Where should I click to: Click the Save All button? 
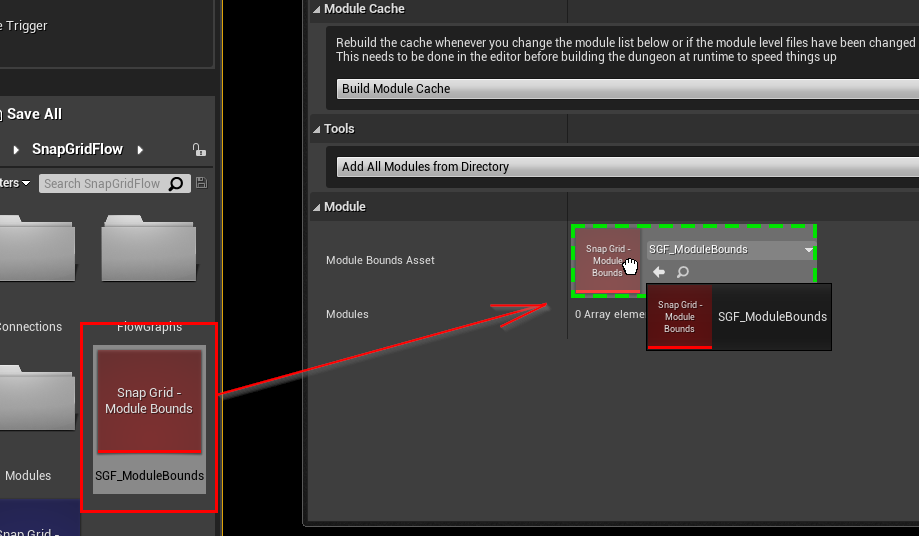tap(34, 114)
